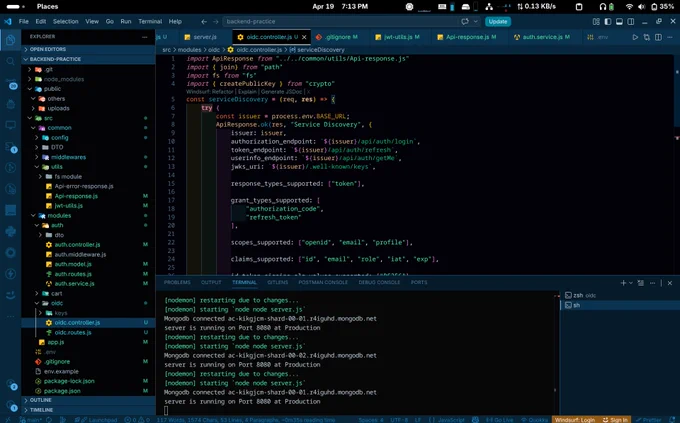Open the Python extension icon in activity bar
This screenshot has width=680, height=423.
point(10,231)
